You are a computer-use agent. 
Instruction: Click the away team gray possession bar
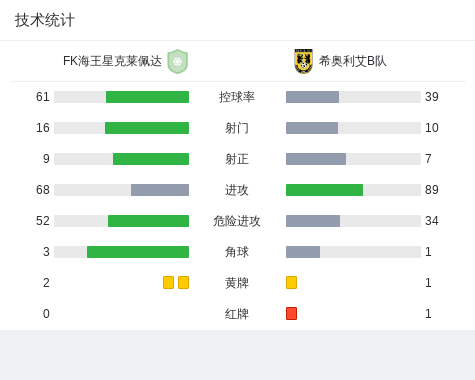coord(312,97)
